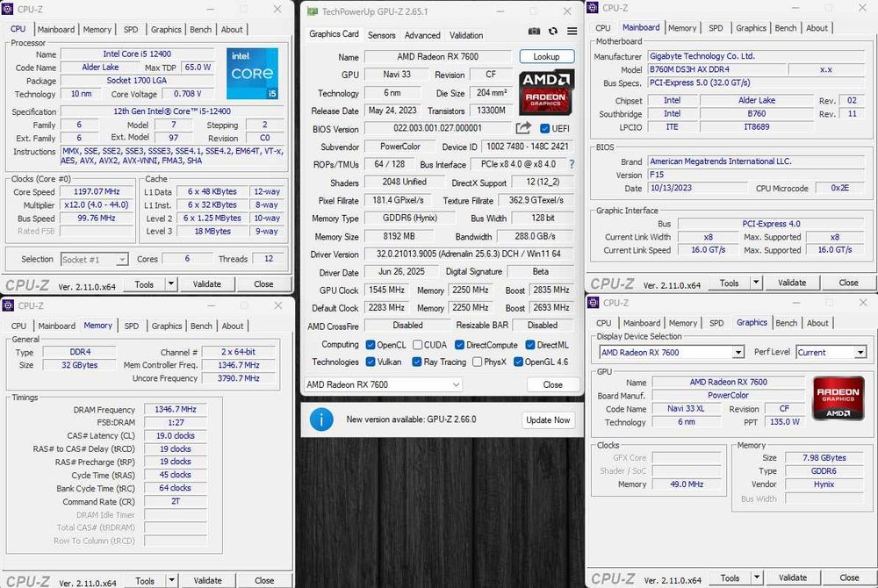This screenshot has width=878, height=588.
Task: Open the Graphics tab in the CPU window
Action: point(166,29)
